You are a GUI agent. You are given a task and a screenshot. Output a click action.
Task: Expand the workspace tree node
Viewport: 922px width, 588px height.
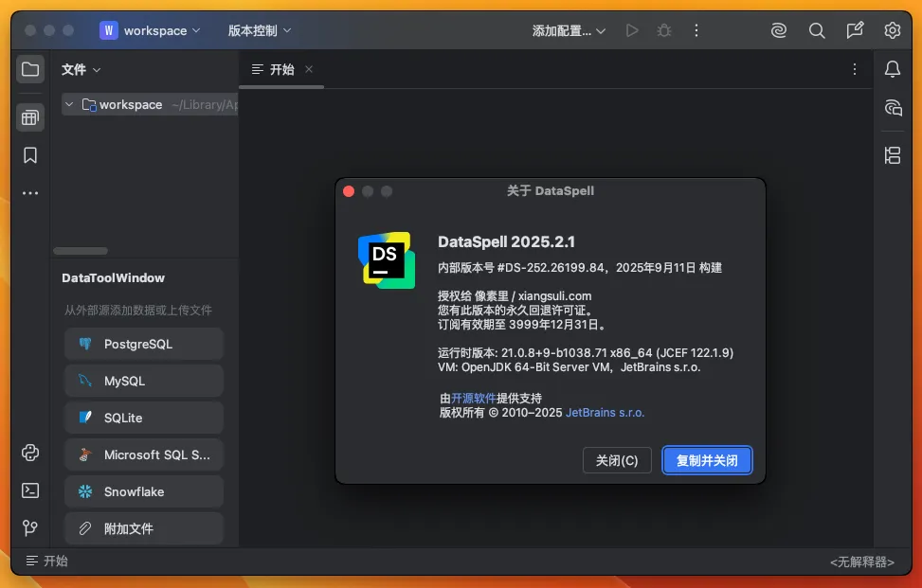coord(69,105)
